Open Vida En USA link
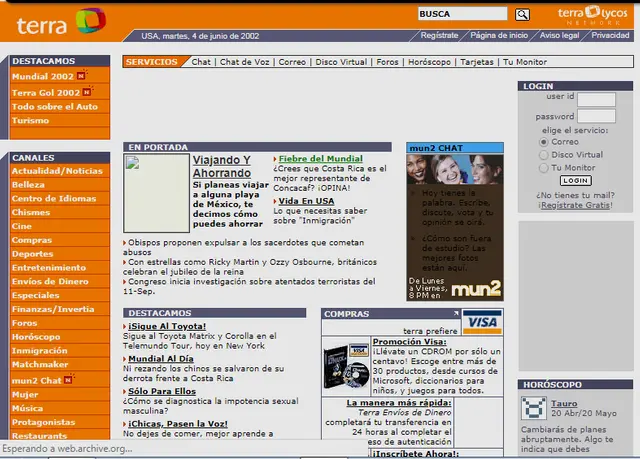 click(307, 201)
